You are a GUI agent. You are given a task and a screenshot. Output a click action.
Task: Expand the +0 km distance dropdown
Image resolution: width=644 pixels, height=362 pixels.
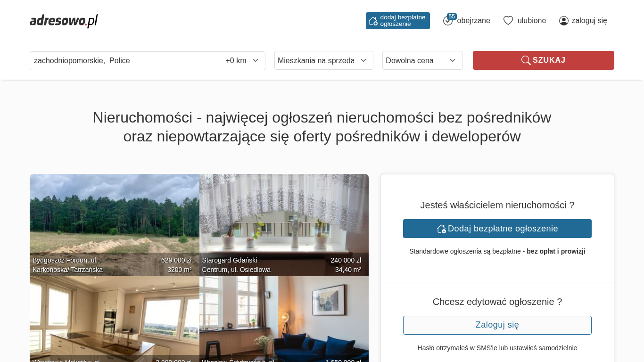(x=242, y=61)
